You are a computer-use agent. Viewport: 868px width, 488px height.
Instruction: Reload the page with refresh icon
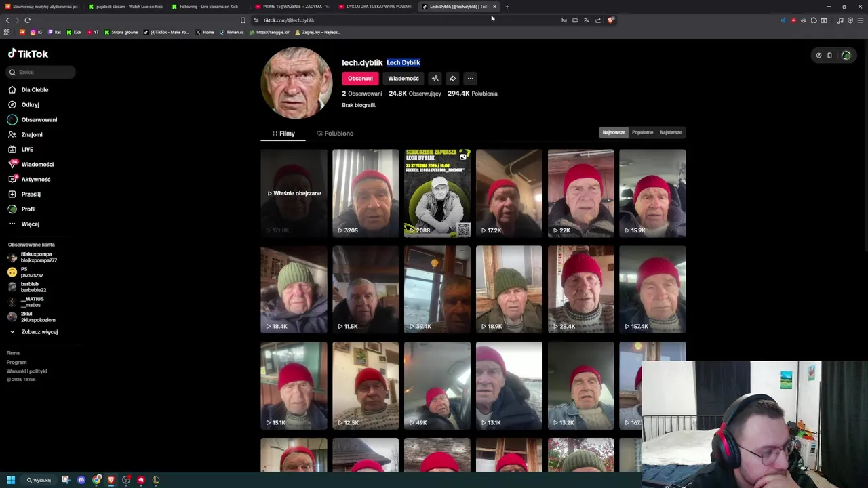point(28,20)
